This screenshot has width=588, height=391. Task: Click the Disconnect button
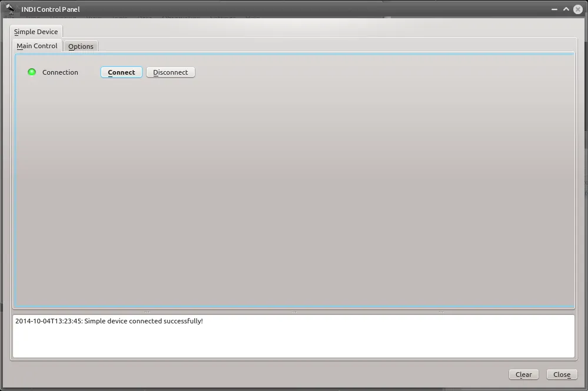(170, 72)
